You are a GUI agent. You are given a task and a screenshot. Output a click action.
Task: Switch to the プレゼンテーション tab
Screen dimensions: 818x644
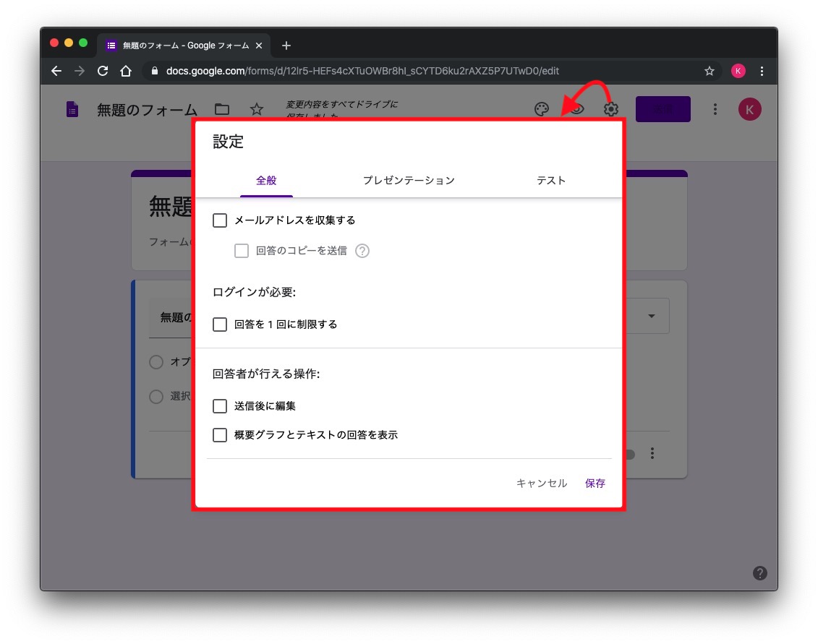[x=409, y=181]
